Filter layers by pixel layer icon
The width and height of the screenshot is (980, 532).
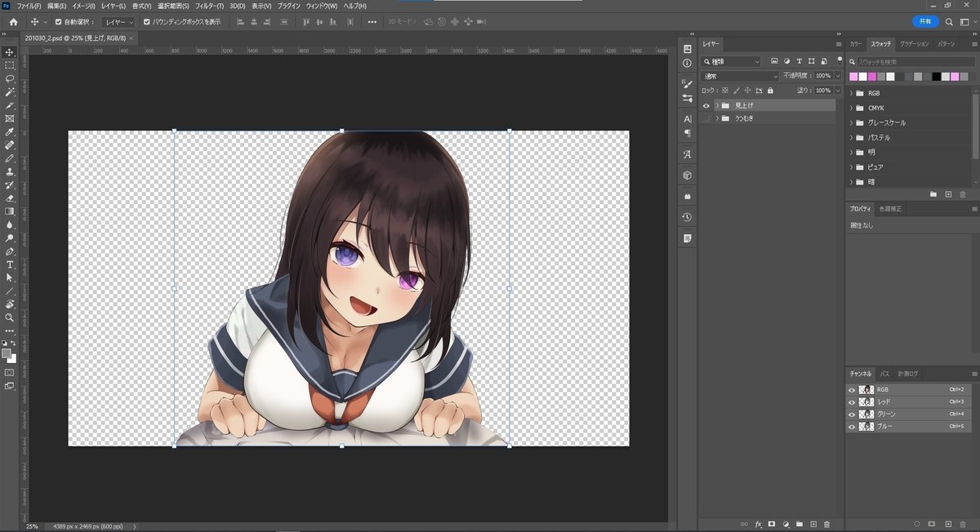(x=774, y=61)
